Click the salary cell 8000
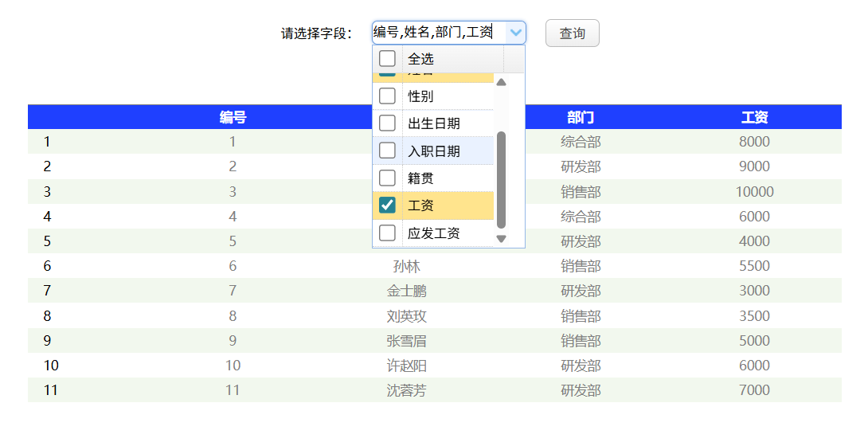Viewport: 868px width, 446px height. 754,142
